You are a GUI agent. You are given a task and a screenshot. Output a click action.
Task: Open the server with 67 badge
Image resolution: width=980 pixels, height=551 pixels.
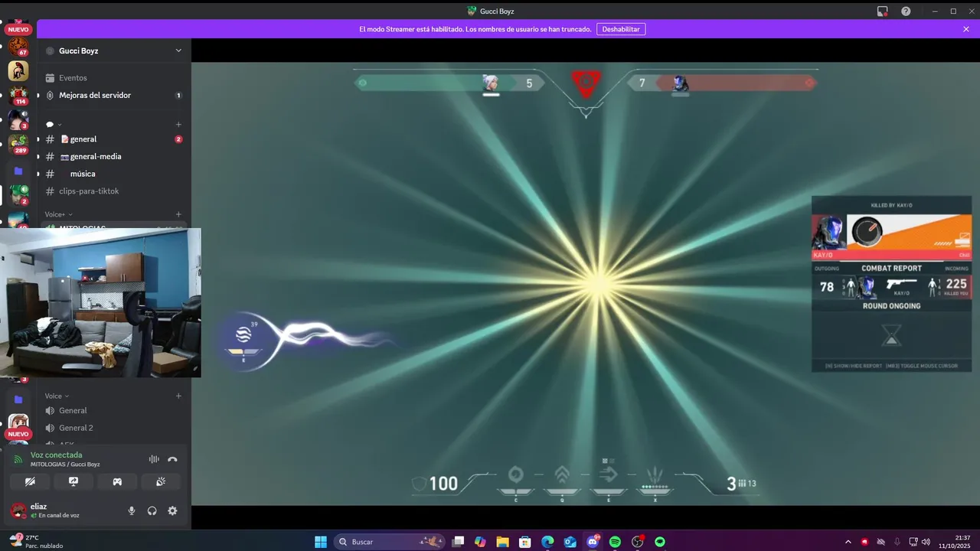[x=18, y=46]
